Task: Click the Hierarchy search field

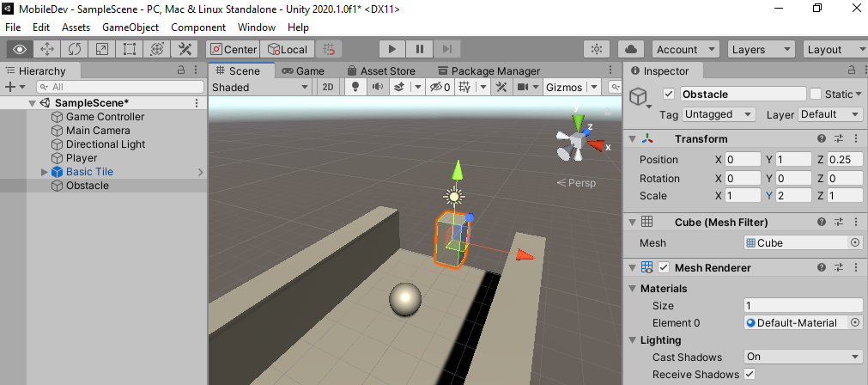Action: point(120,87)
